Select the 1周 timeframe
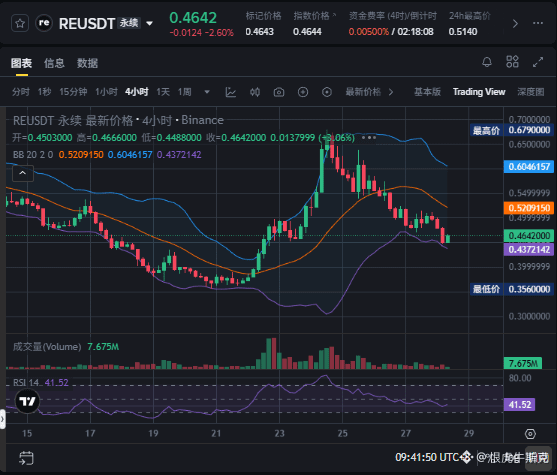Image resolution: width=557 pixels, height=475 pixels. point(184,92)
